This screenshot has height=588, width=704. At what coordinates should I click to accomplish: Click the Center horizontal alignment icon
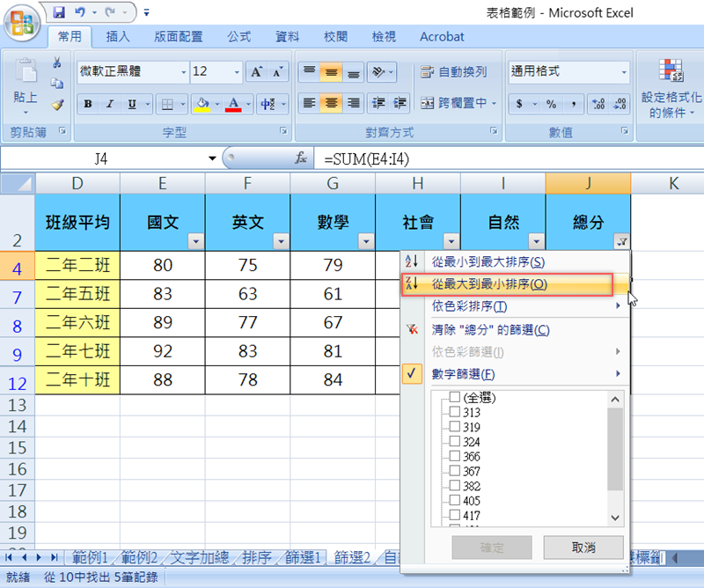pos(331,104)
